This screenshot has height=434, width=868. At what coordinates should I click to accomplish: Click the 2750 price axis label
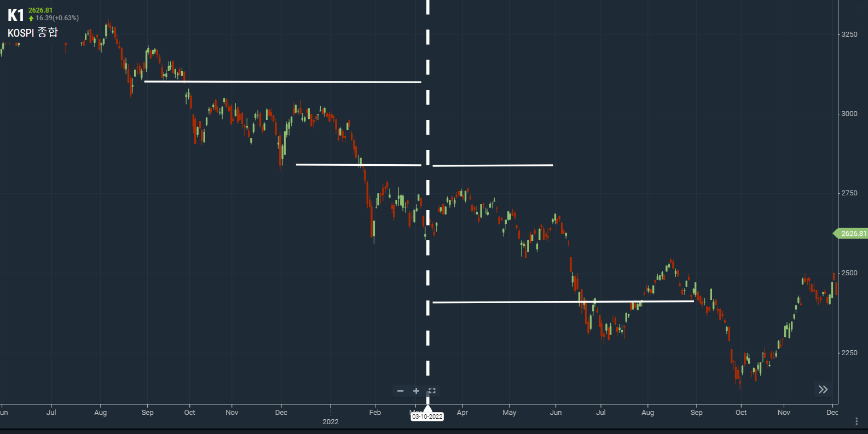click(849, 193)
